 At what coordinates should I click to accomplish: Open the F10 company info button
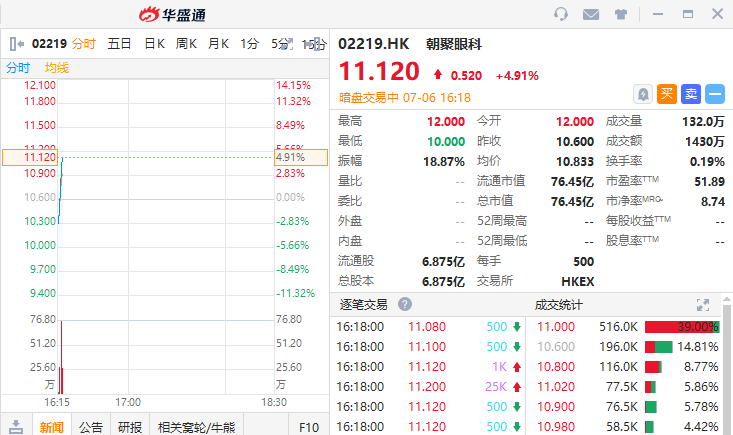click(x=309, y=427)
